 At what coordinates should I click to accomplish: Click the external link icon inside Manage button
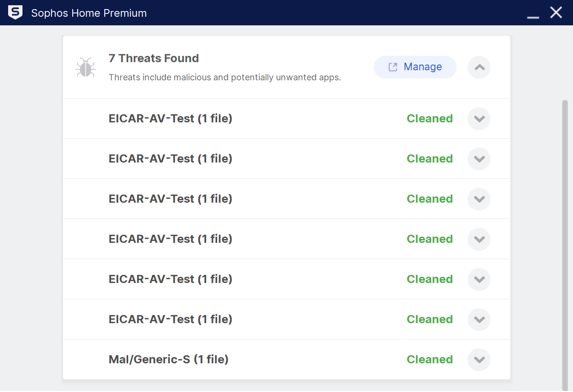pyautogui.click(x=393, y=67)
